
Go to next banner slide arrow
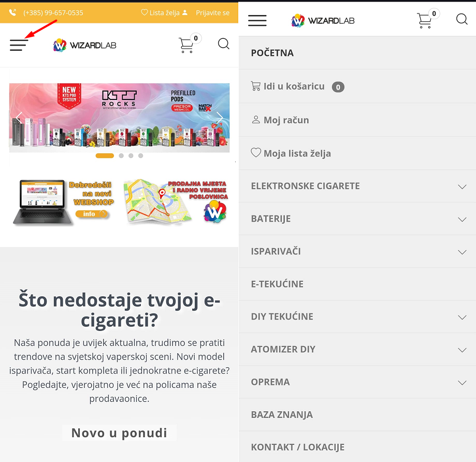[220, 118]
